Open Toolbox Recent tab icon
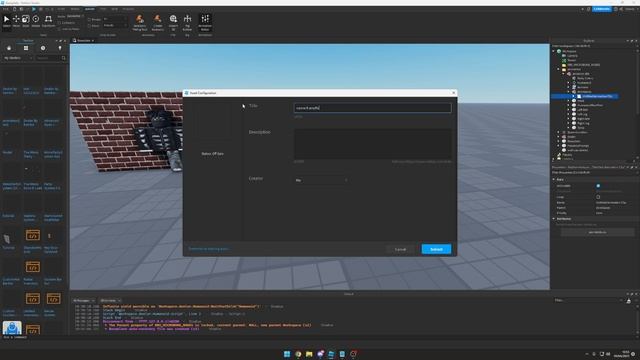The width and height of the screenshot is (640, 360). pyautogui.click(x=43, y=48)
